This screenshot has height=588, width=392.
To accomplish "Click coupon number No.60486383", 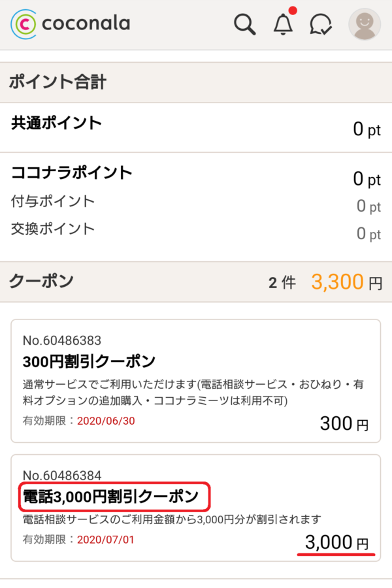I will [62, 340].
